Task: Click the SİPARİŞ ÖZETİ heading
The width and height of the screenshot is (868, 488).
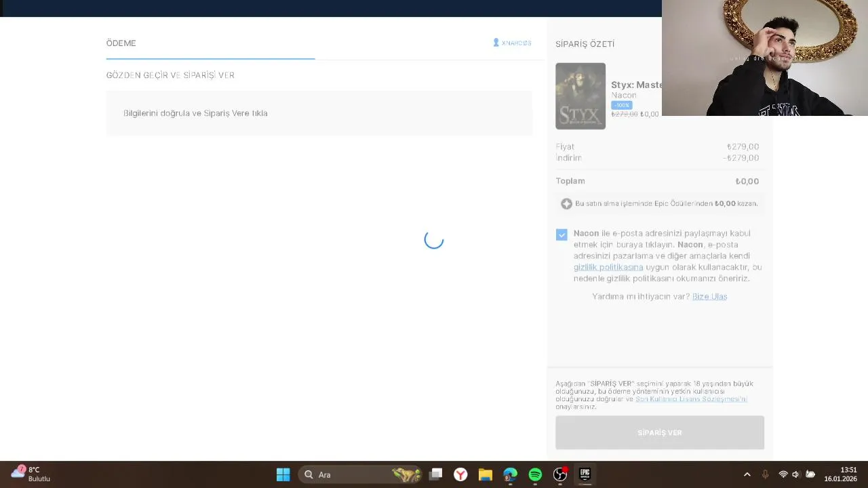Action: coord(585,43)
